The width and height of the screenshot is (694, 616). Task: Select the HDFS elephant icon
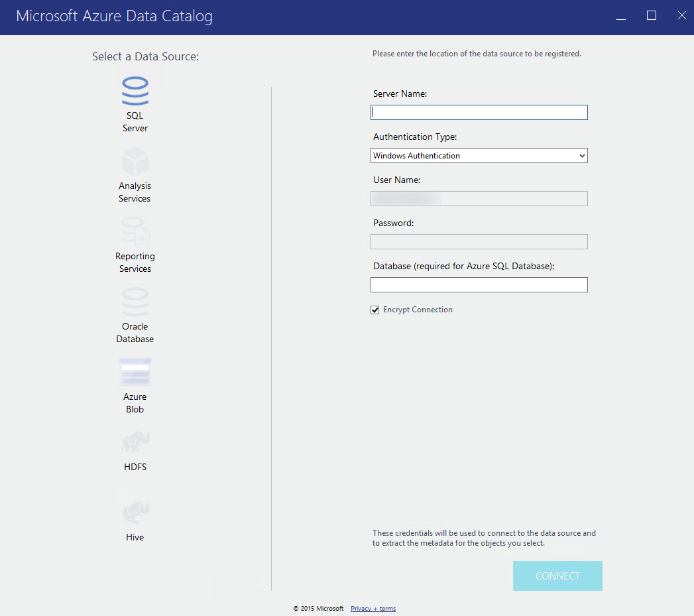click(x=135, y=442)
